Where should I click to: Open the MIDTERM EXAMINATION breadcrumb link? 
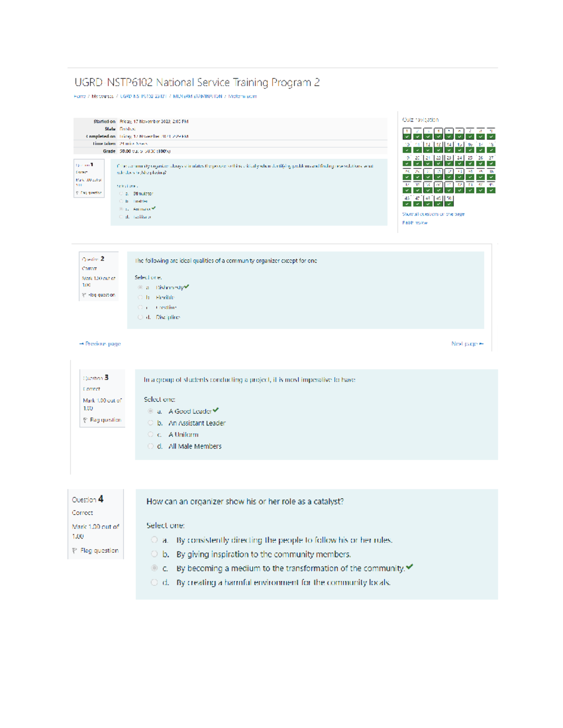[198, 97]
